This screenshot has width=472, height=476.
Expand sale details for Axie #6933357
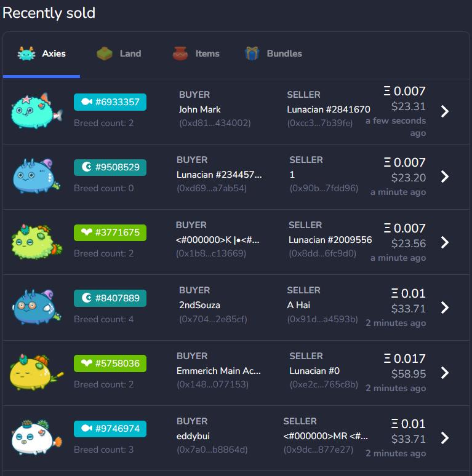[445, 111]
